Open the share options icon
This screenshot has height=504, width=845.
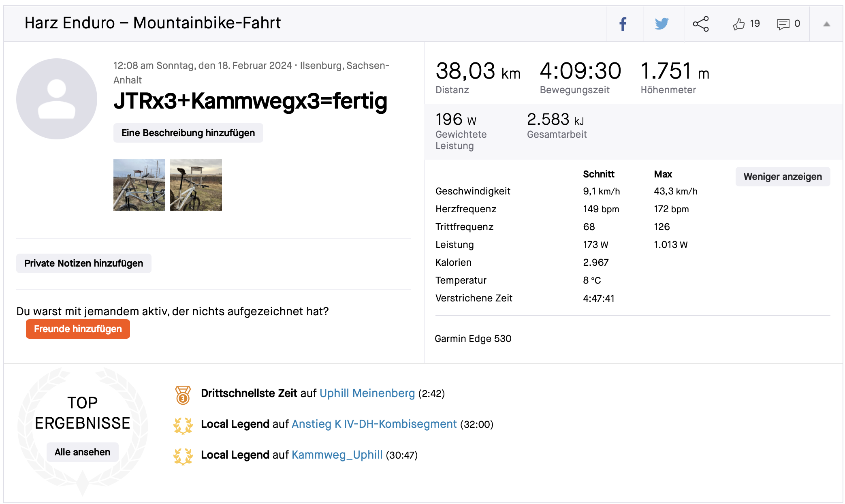click(x=700, y=24)
